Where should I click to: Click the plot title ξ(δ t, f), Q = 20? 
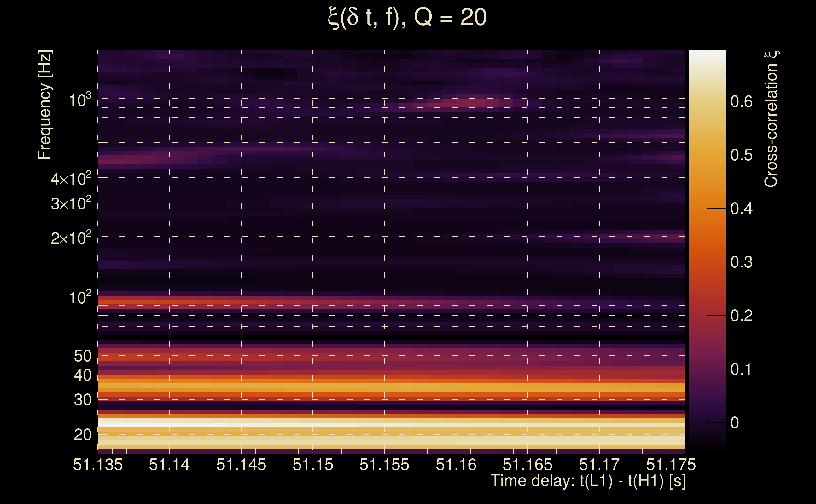[407, 18]
